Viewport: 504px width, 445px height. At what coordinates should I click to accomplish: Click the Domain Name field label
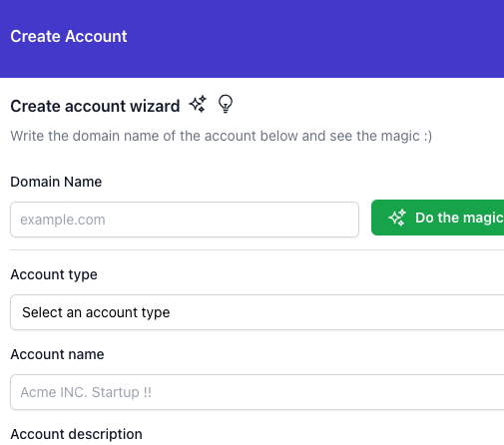[x=56, y=182]
